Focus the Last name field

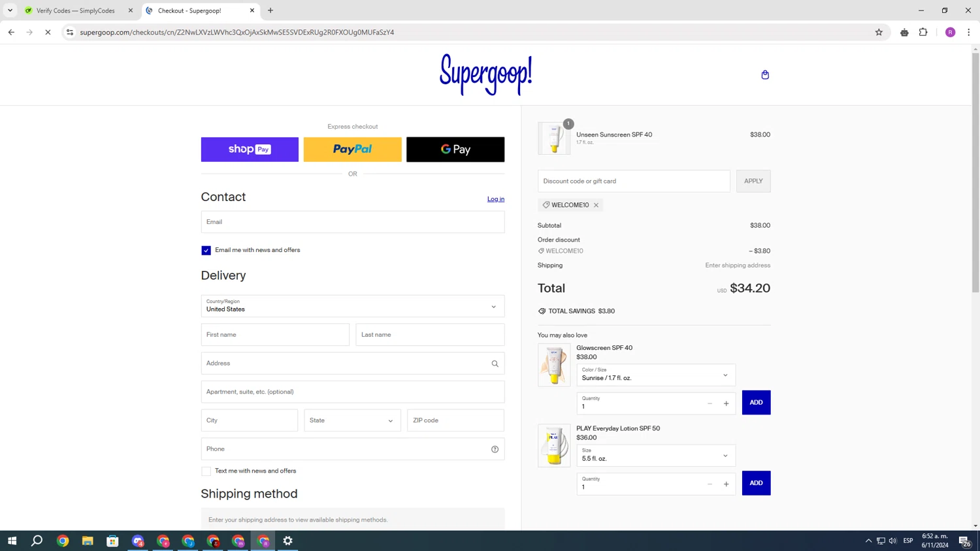430,335
